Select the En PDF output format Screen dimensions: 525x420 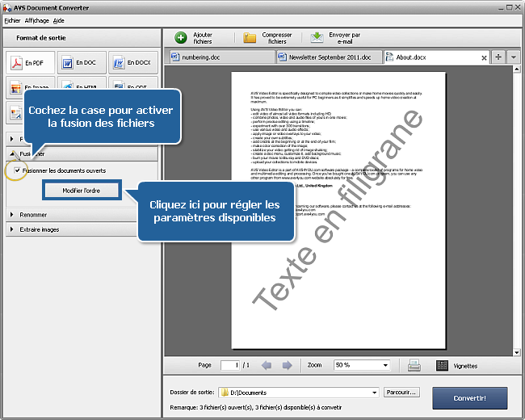tap(31, 63)
